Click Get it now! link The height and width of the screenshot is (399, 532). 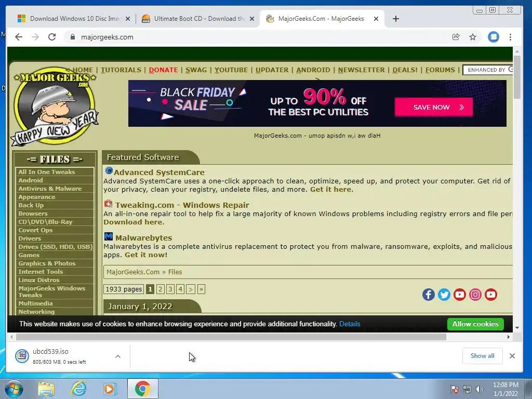(146, 255)
